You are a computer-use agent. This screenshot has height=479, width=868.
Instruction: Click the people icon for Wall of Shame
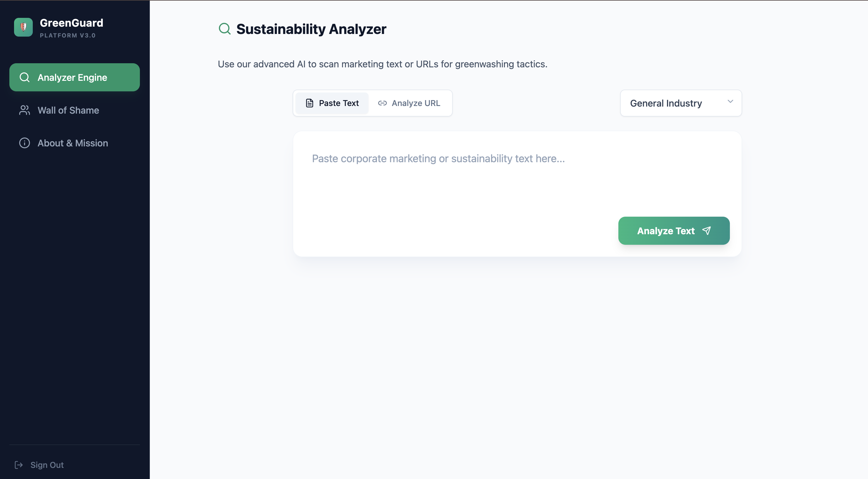click(25, 110)
